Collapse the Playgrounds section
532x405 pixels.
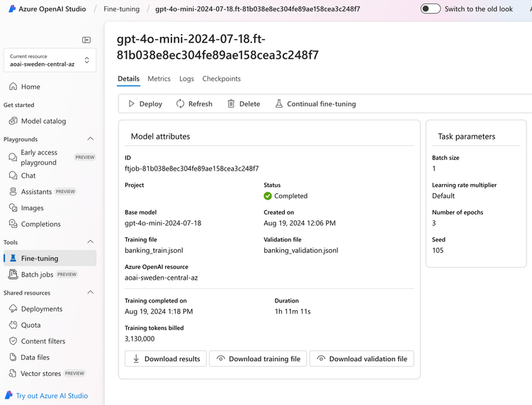tap(90, 139)
